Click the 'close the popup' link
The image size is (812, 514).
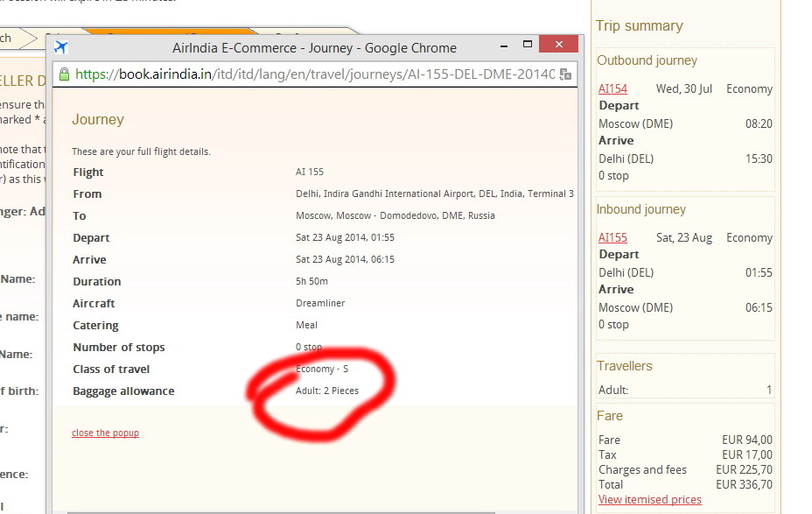[x=105, y=433]
